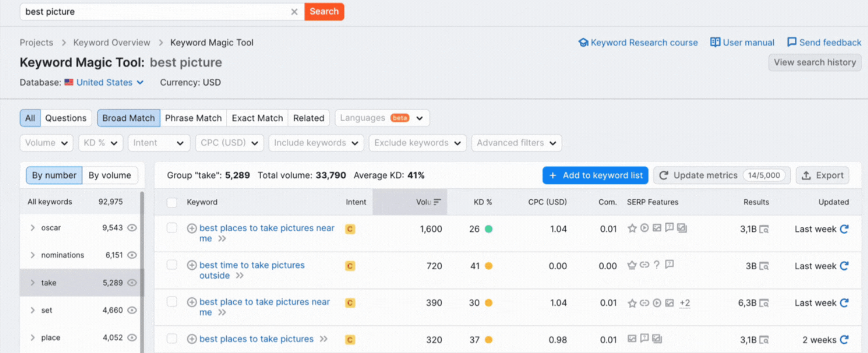Add 'best places to take pictures' via plus icon
This screenshot has width=868, height=353.
(x=192, y=339)
